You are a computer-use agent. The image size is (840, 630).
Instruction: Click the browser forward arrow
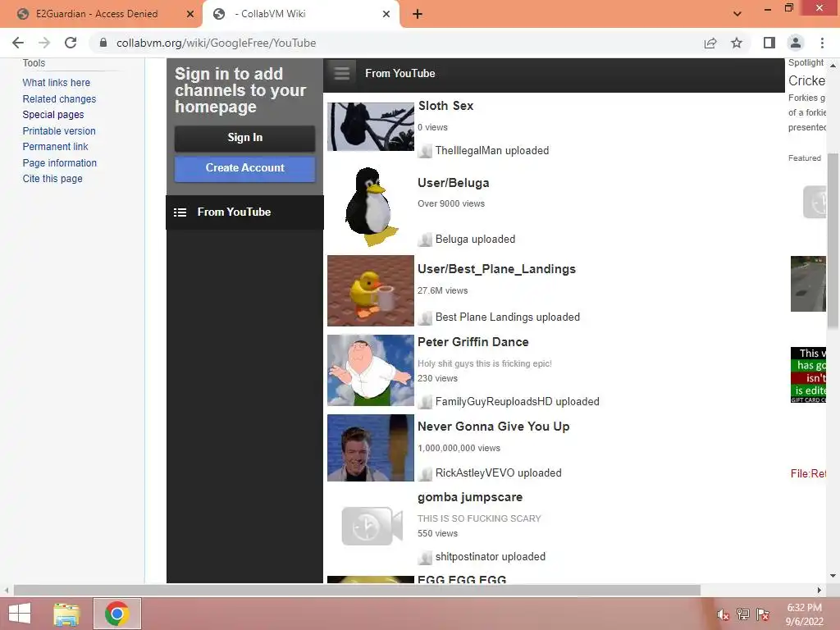coord(44,43)
